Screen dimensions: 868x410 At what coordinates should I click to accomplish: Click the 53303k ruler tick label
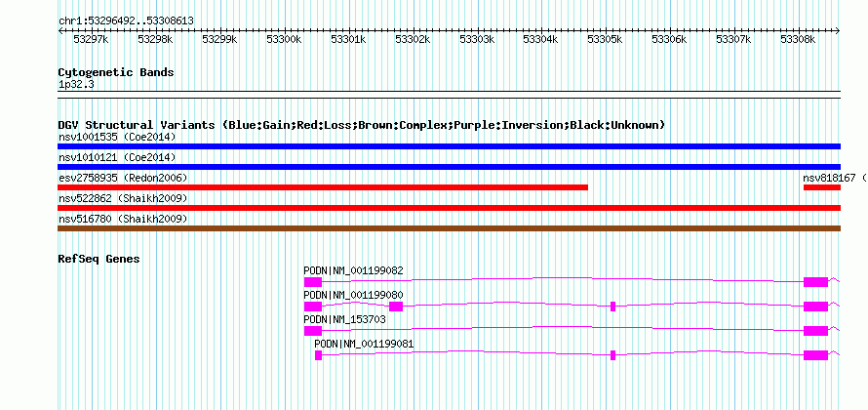coord(477,39)
